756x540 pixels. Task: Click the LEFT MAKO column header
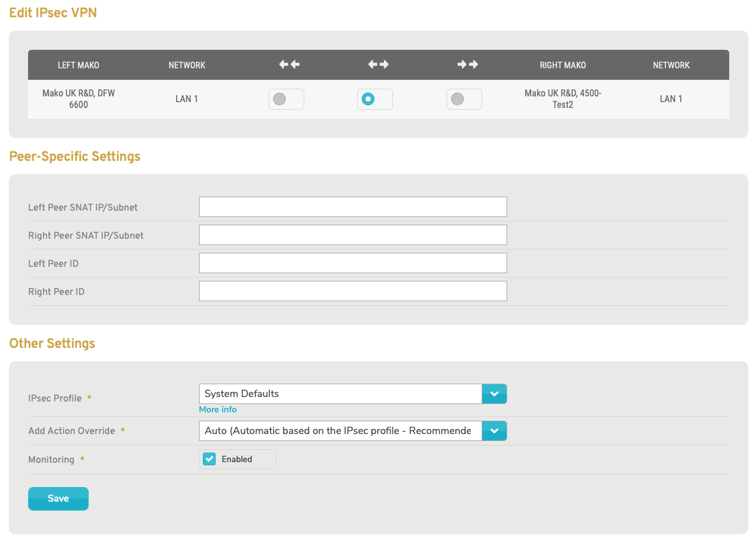point(78,65)
